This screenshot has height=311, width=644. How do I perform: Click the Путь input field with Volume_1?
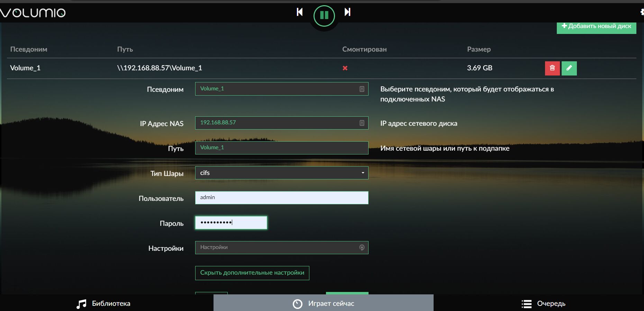pyautogui.click(x=281, y=148)
